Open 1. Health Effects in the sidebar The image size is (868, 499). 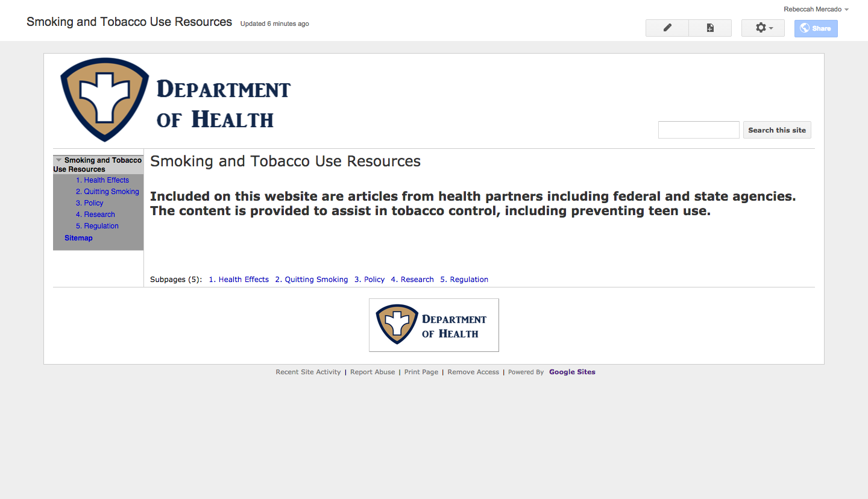(x=102, y=180)
